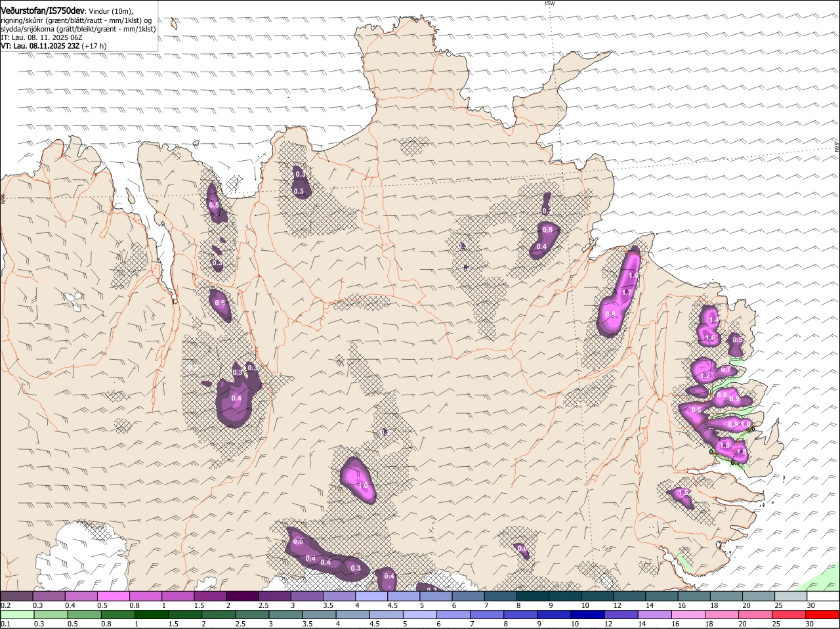The height and width of the screenshot is (629, 840).
Task: Click the 1.2 precipitation value on the map
Action: (x=706, y=376)
